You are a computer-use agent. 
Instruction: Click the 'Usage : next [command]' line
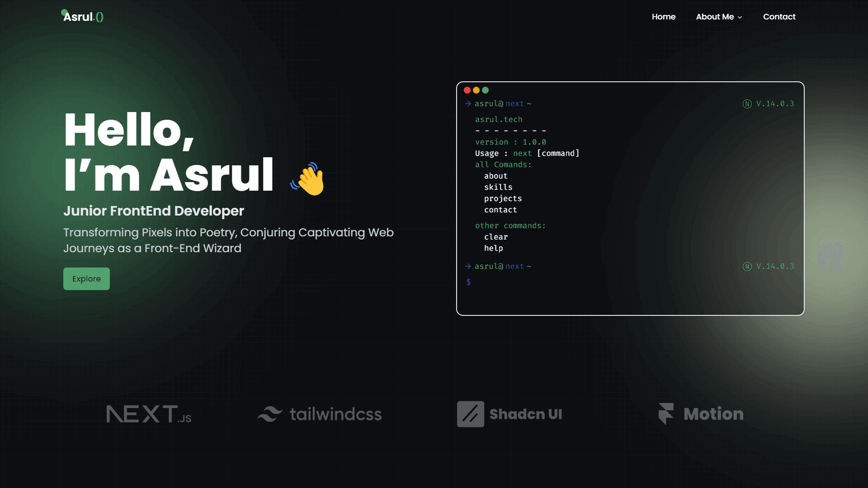point(527,153)
